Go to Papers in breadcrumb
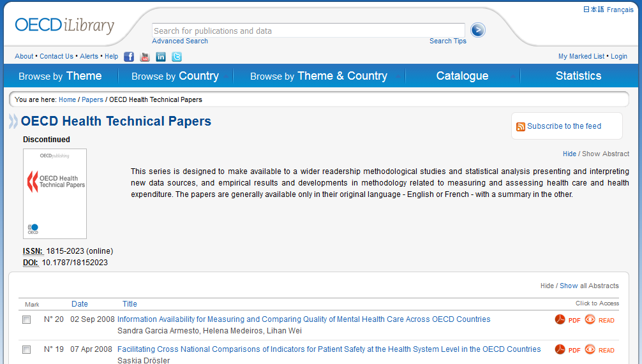642x364 pixels. tap(93, 99)
